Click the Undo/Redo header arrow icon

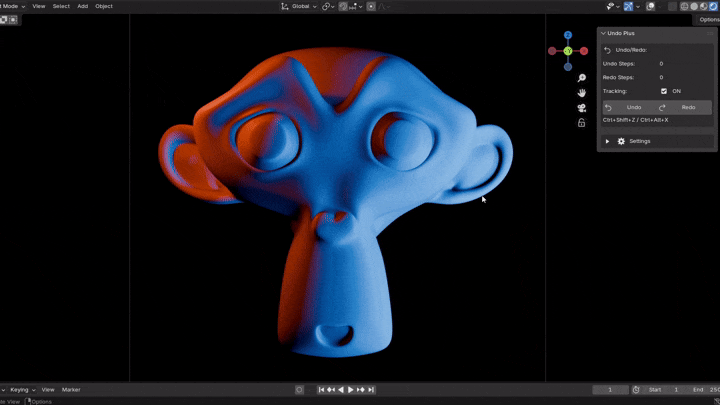[x=608, y=50]
